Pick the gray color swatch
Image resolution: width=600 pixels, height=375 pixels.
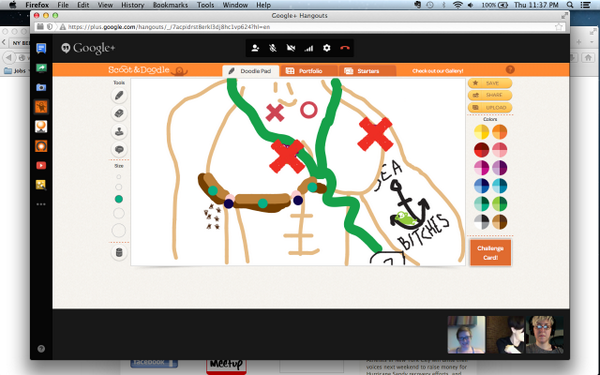click(481, 222)
